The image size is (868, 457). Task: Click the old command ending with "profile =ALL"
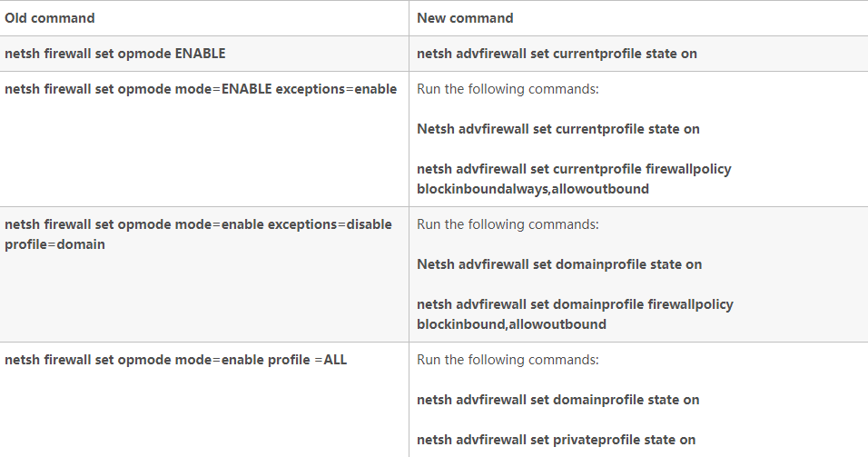coord(175,360)
